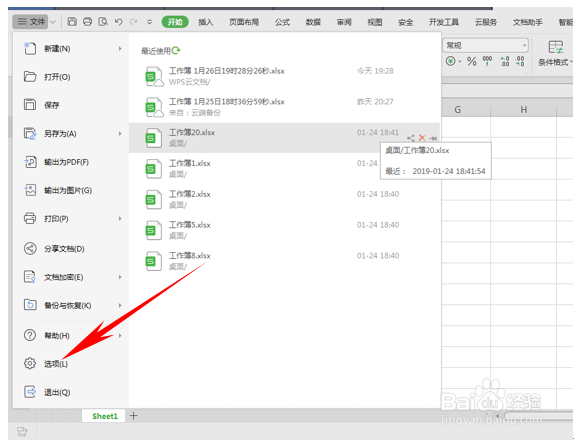Choose 新建(N) in file menu

click(71, 48)
